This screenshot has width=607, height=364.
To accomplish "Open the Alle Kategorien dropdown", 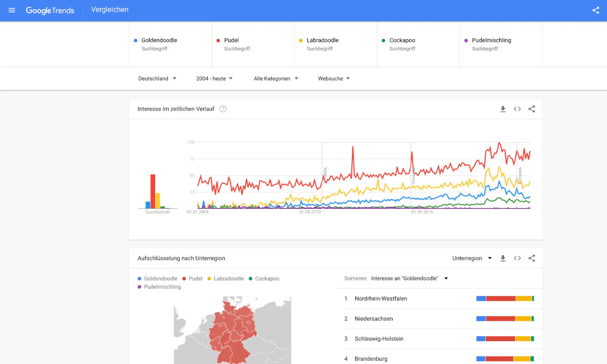I will tap(276, 79).
